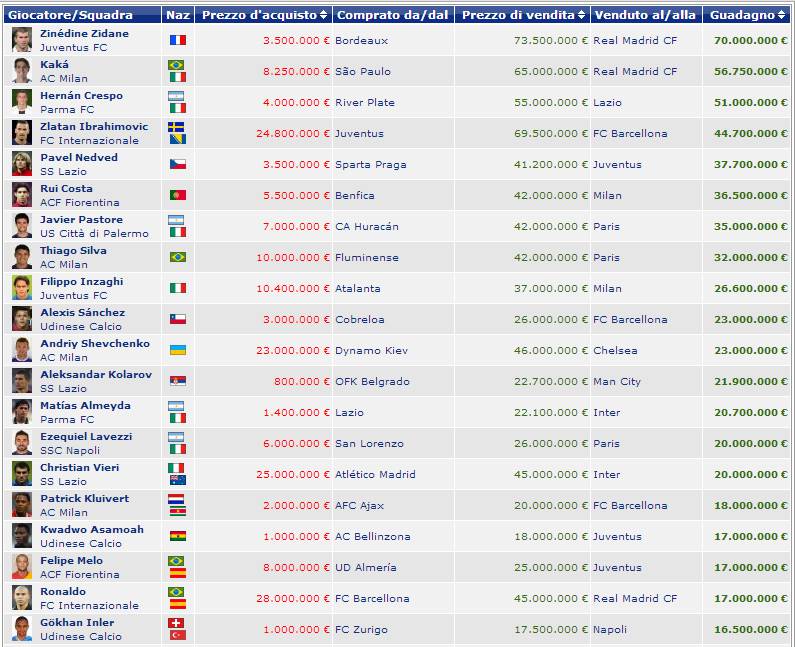Click Chelsea in the sold-to column
The width and height of the screenshot is (795, 647).
[616, 350]
